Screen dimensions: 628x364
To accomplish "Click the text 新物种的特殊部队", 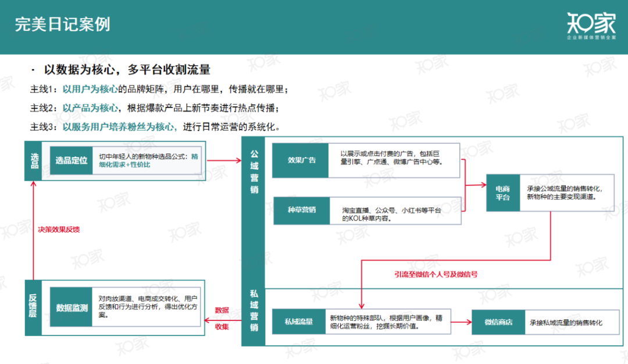I will coord(386,322).
